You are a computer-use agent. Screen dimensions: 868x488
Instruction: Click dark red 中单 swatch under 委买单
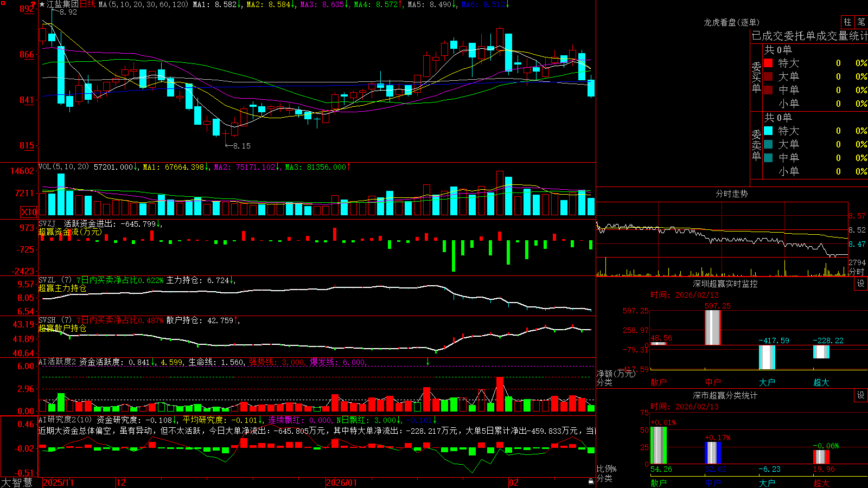click(768, 89)
